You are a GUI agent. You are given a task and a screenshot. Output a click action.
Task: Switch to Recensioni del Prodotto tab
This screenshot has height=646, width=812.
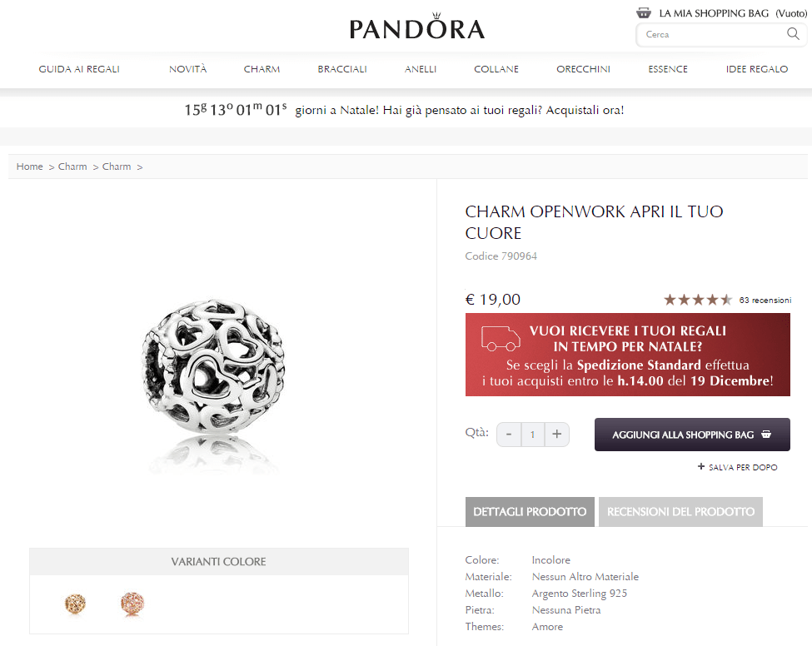(680, 512)
